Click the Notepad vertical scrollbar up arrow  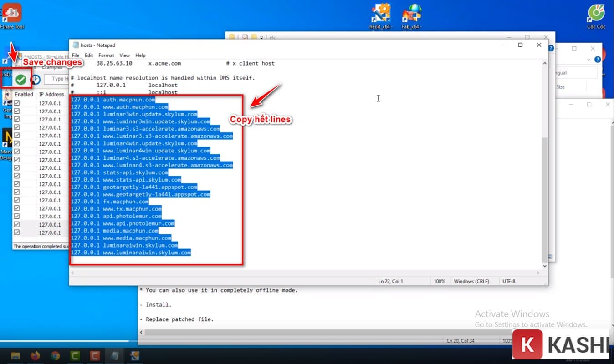(x=544, y=64)
